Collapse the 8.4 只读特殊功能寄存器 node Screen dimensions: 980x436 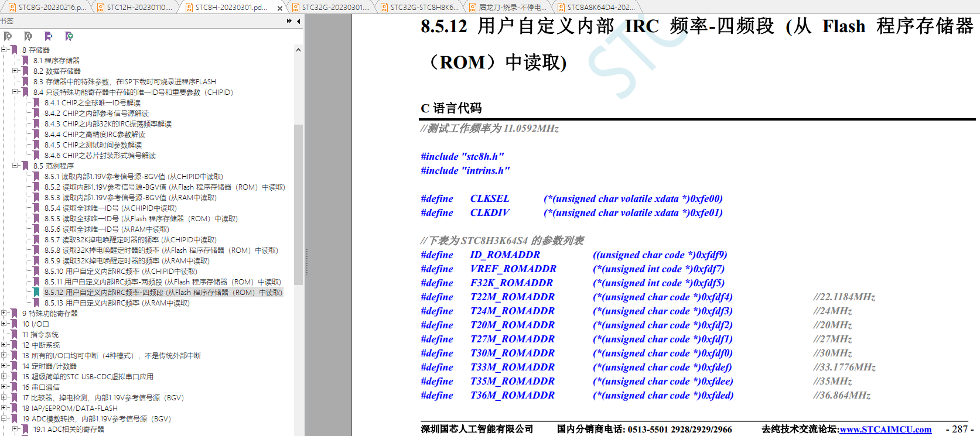(x=15, y=92)
